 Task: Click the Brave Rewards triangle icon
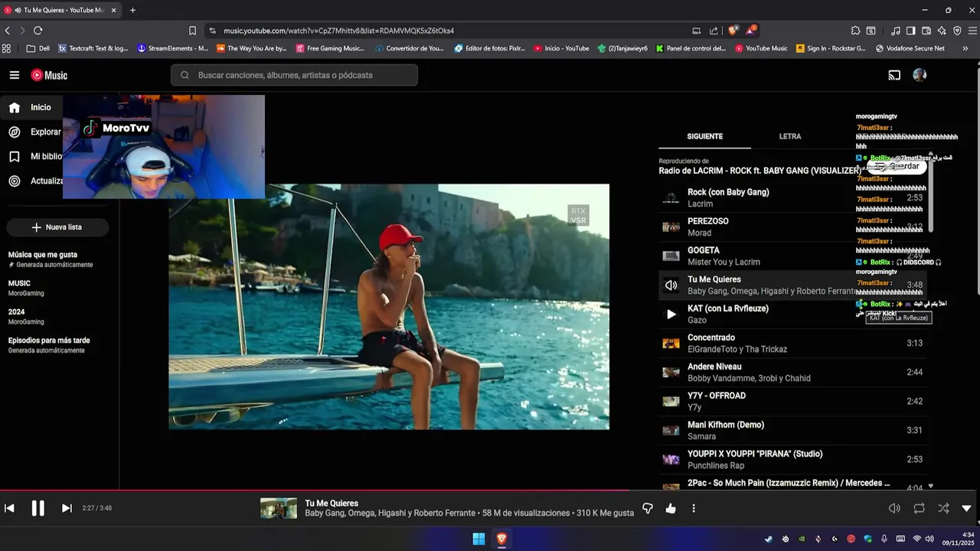tap(752, 31)
